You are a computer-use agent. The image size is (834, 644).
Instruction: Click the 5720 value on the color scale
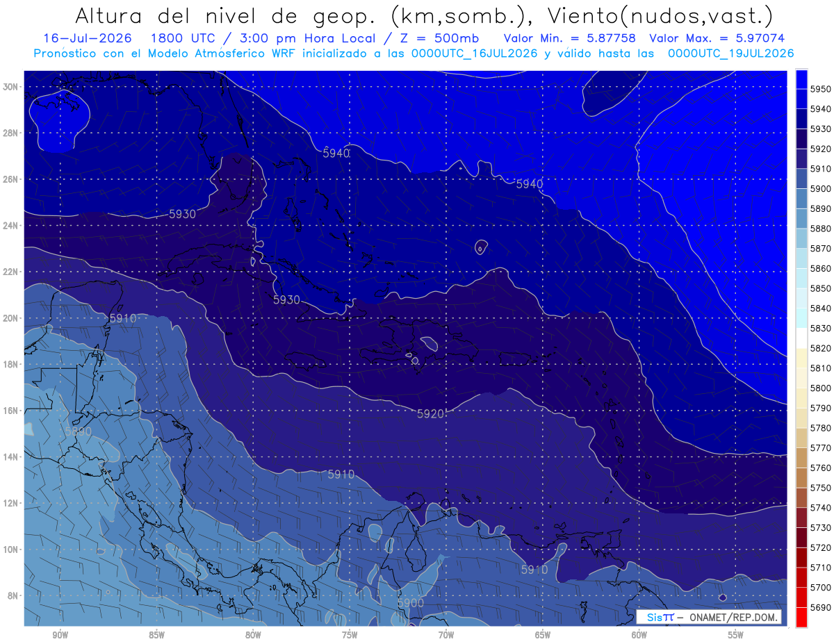click(821, 547)
